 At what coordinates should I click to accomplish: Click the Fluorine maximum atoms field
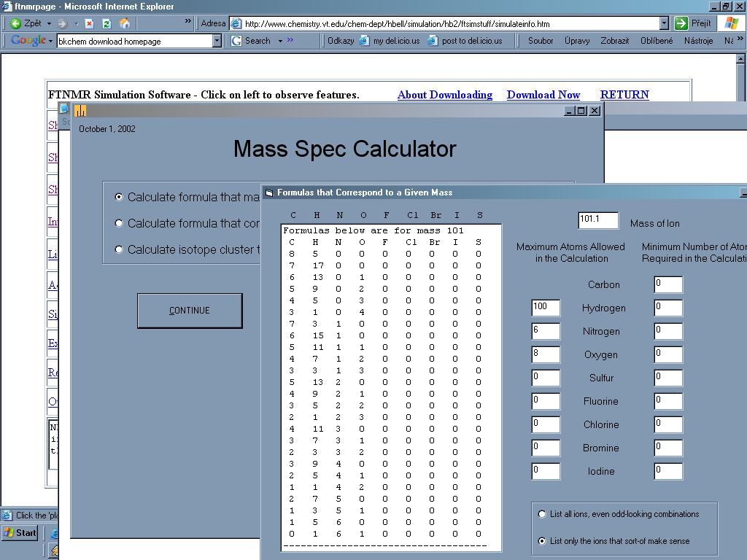(546, 401)
